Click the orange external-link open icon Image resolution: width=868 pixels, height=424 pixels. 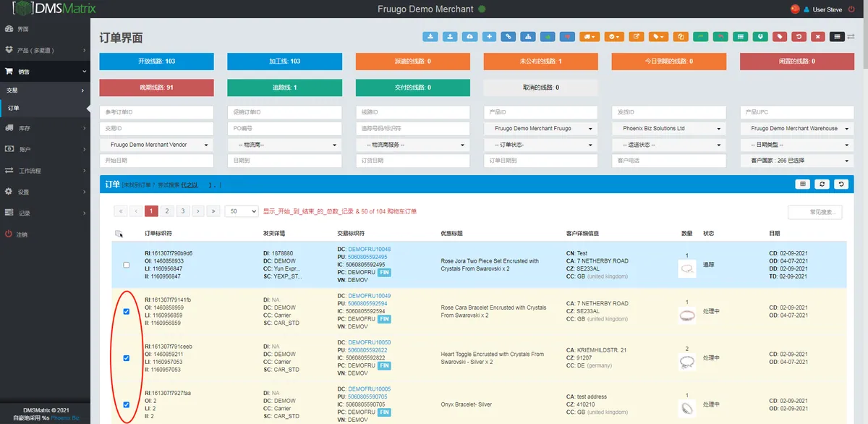click(637, 36)
